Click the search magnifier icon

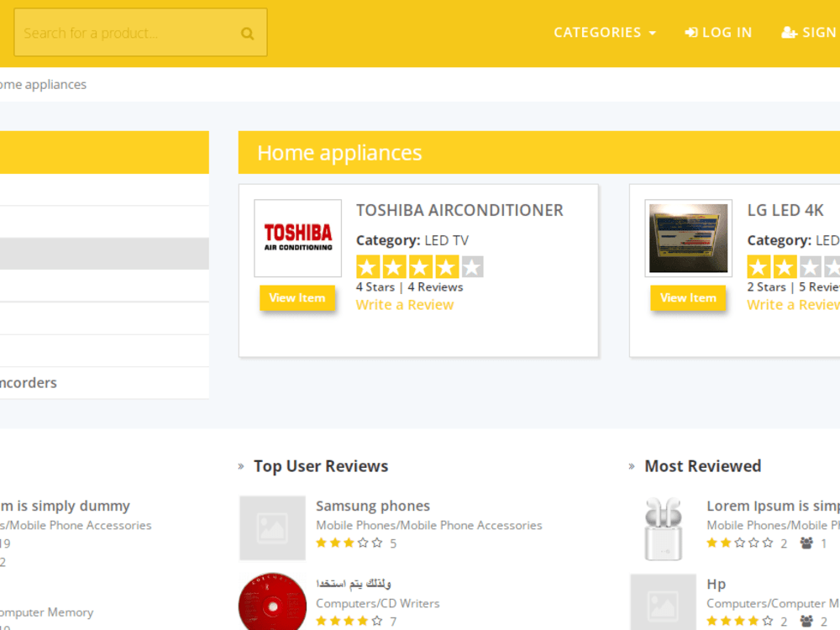click(247, 34)
